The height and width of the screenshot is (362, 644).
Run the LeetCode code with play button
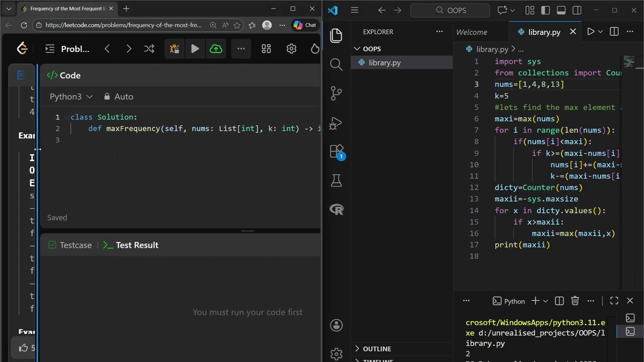pyautogui.click(x=195, y=49)
